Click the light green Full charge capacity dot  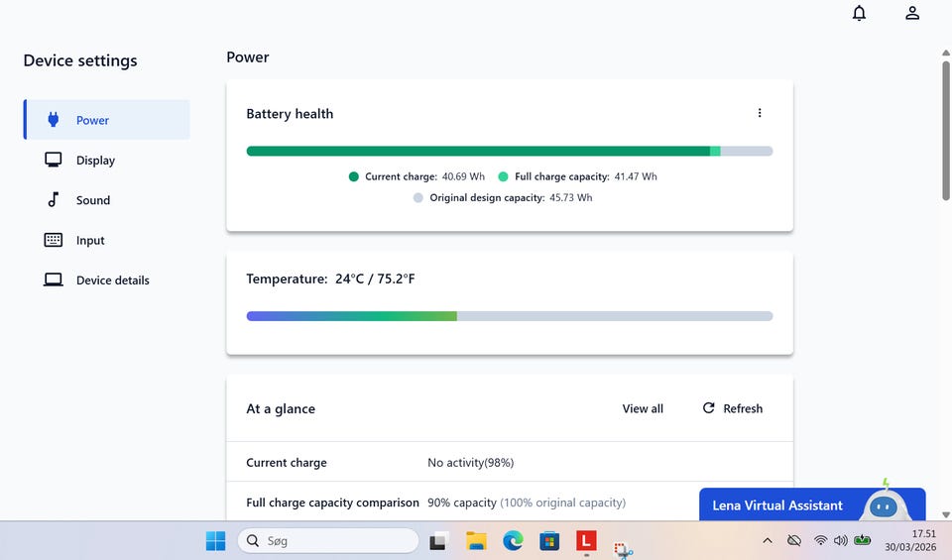coord(503,176)
